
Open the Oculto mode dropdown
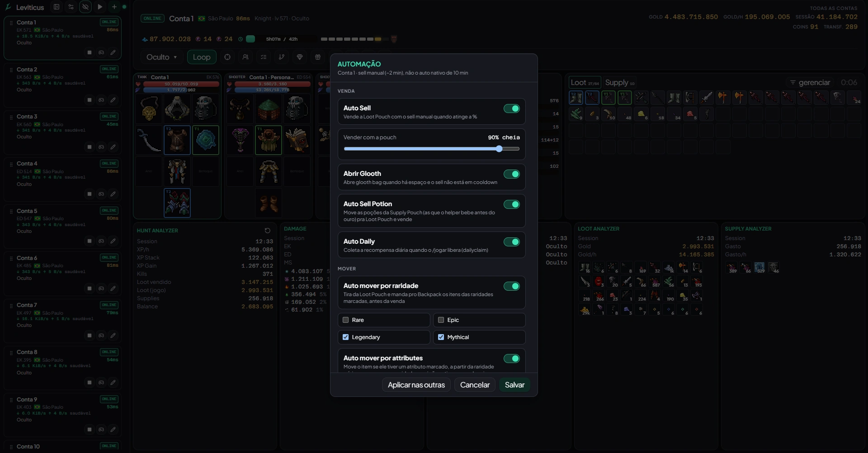point(161,57)
